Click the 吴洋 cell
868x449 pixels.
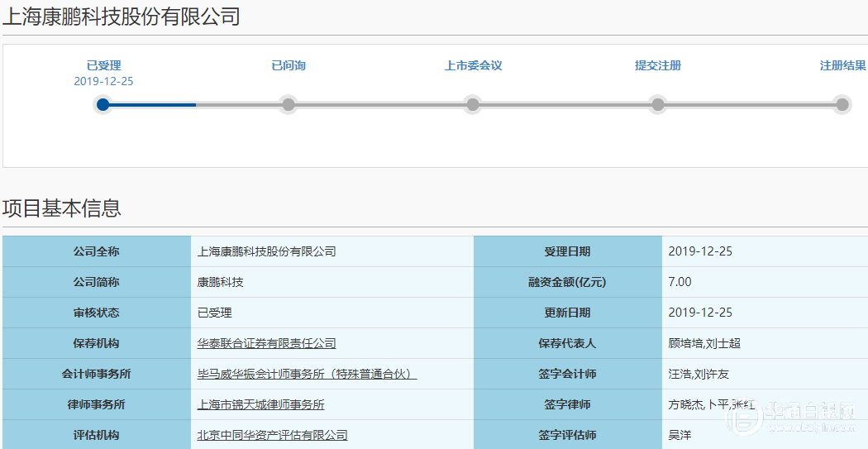[765, 435]
